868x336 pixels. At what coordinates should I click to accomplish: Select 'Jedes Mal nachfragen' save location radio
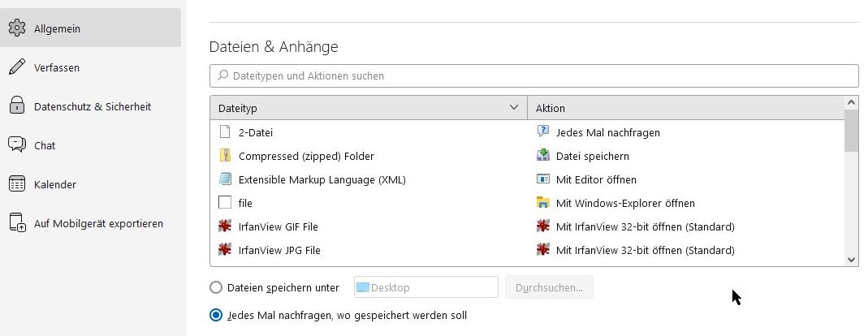click(216, 315)
